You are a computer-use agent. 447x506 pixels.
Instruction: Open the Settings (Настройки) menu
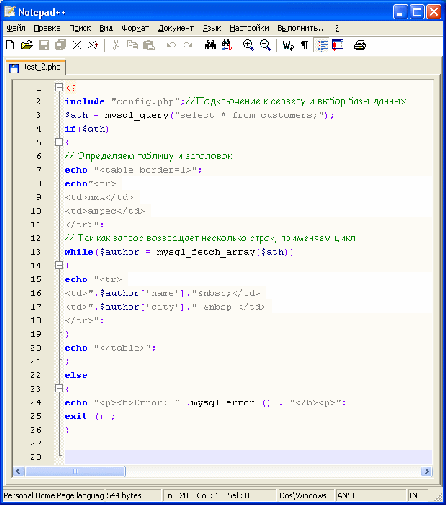tap(249, 28)
